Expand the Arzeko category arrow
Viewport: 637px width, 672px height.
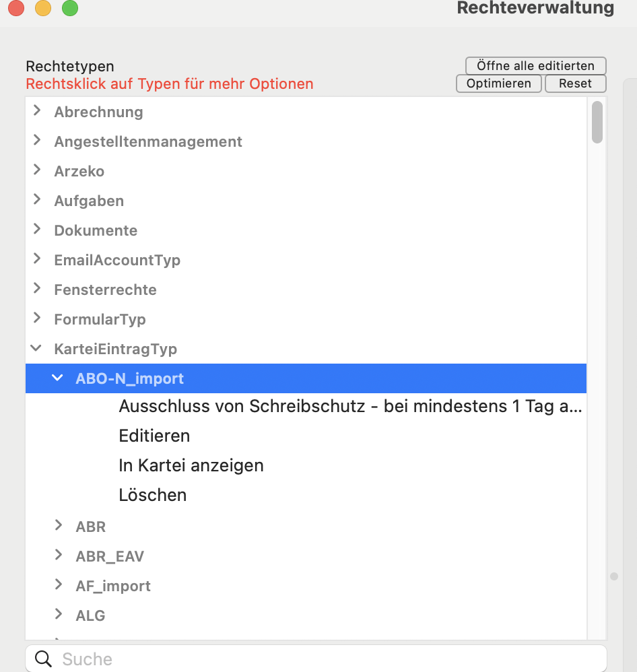37,170
